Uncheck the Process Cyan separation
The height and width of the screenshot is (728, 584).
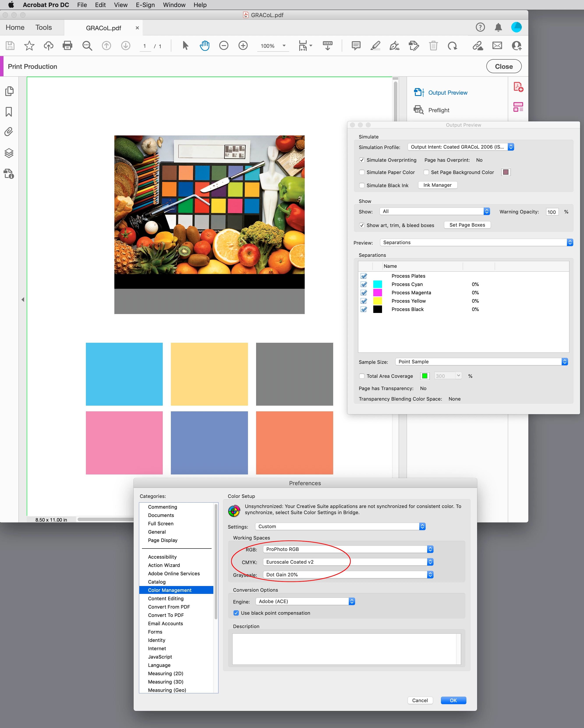[x=364, y=284]
